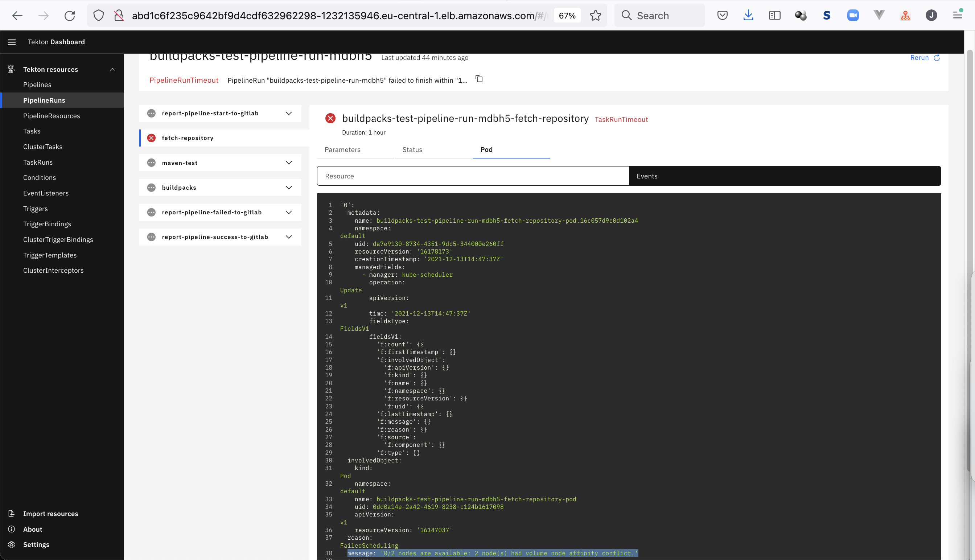Select the Parameters tab in task details
The width and height of the screenshot is (975, 560).
342,149
